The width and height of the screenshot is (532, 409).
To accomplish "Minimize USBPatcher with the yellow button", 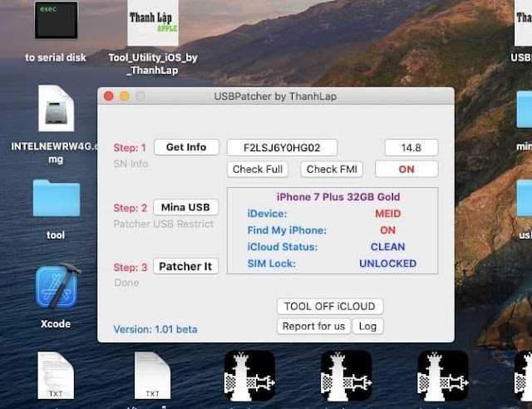I will click(x=125, y=96).
